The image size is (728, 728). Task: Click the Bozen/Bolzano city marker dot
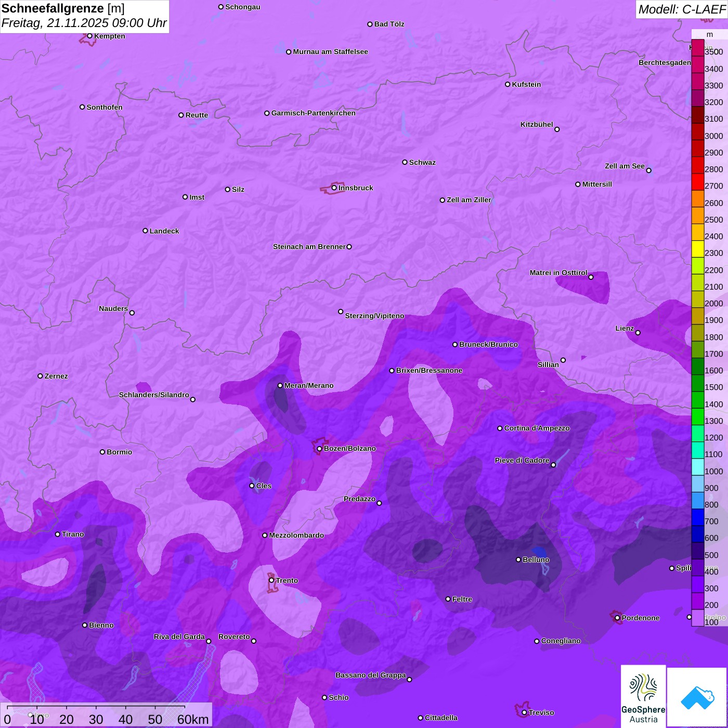pyautogui.click(x=319, y=449)
